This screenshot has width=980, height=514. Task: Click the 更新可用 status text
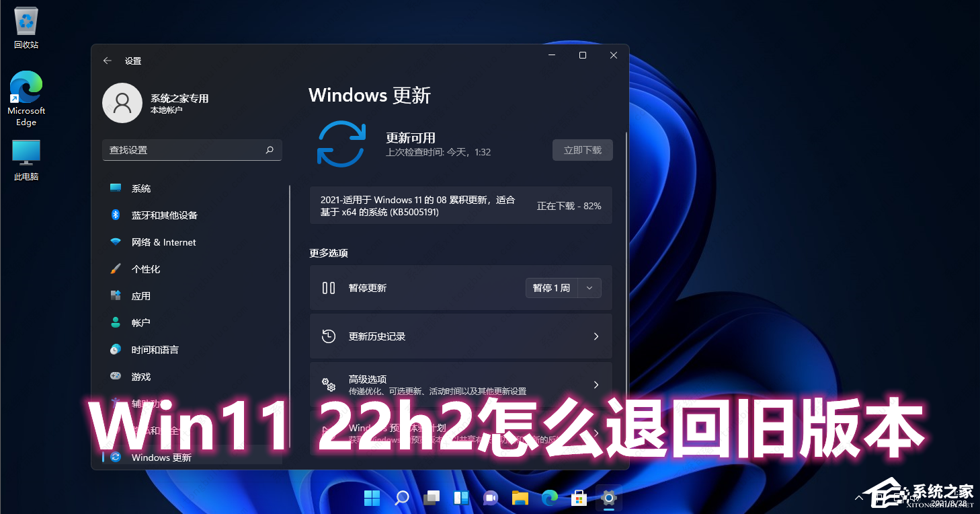[411, 138]
